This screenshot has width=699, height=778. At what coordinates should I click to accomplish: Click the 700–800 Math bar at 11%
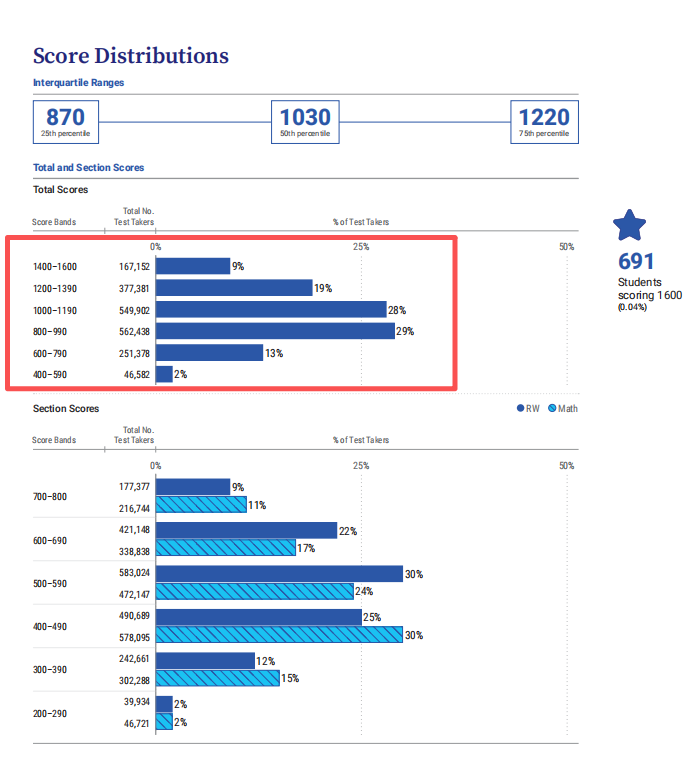coord(201,505)
